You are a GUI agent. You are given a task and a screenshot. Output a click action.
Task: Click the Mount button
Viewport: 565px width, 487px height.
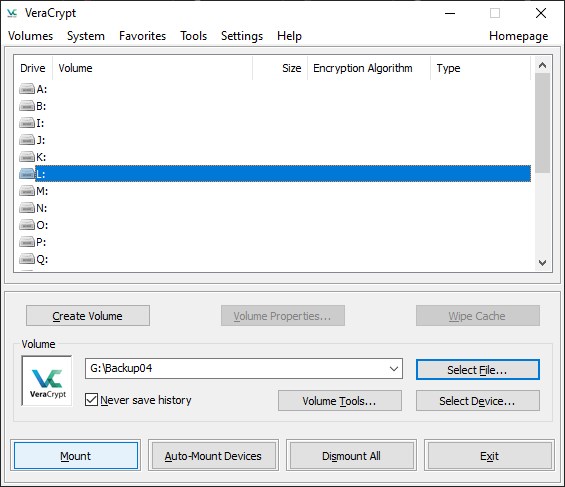tap(76, 456)
